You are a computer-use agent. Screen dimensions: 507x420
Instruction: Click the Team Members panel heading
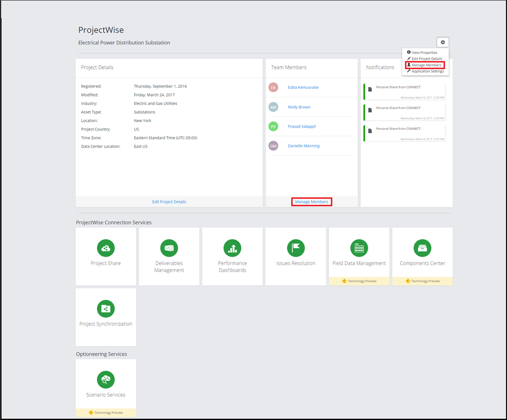point(289,67)
